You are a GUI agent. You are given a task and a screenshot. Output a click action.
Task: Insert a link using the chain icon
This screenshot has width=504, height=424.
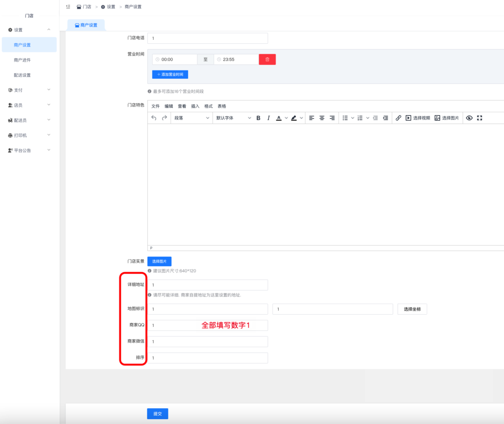click(x=399, y=118)
